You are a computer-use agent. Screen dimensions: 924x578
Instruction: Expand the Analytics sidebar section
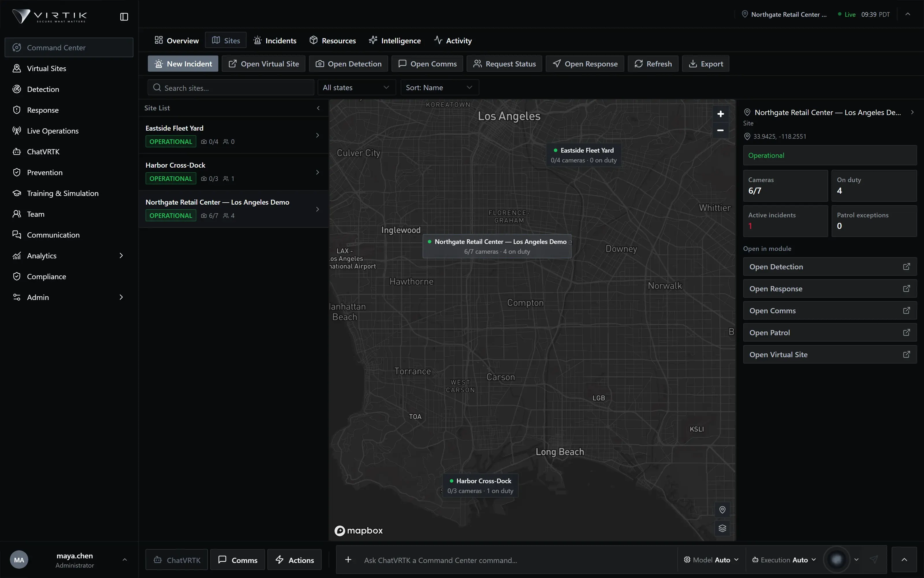tap(69, 256)
